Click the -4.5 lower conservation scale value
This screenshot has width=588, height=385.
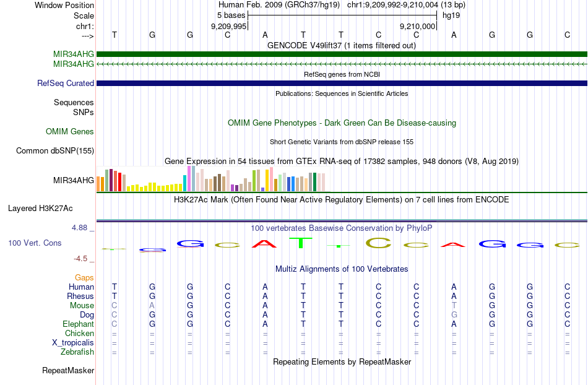tap(80, 259)
